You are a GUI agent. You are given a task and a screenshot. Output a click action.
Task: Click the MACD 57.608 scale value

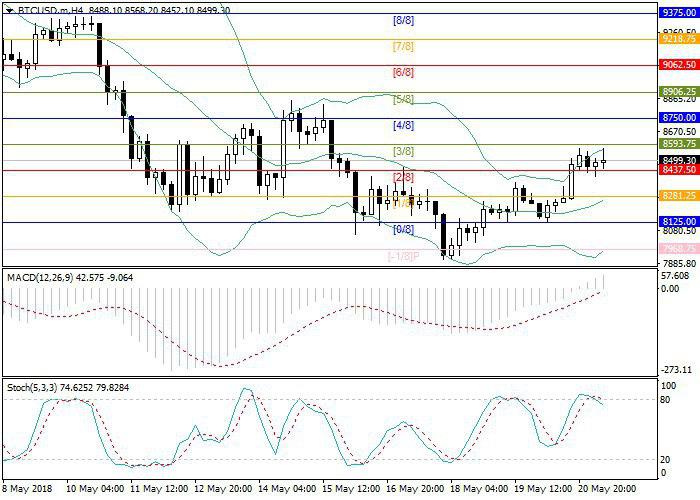pyautogui.click(x=677, y=276)
